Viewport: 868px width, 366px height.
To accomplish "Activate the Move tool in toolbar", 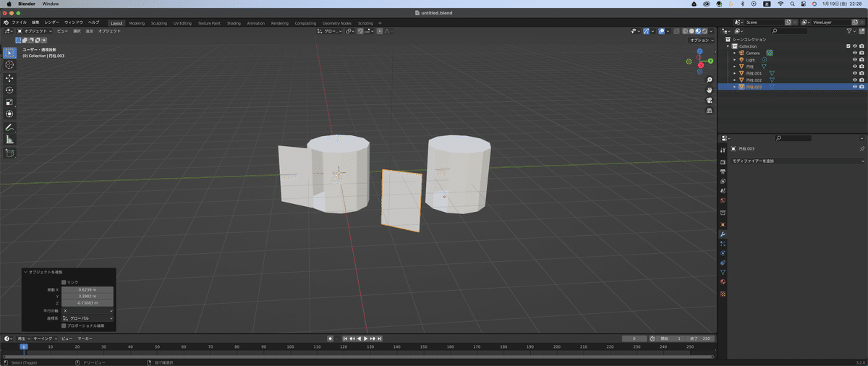I will point(9,78).
